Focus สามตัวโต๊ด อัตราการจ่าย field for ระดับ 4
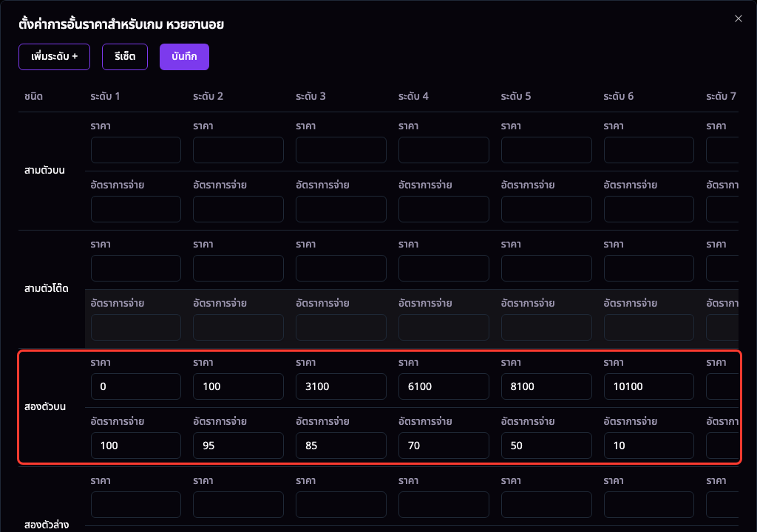 444,327
